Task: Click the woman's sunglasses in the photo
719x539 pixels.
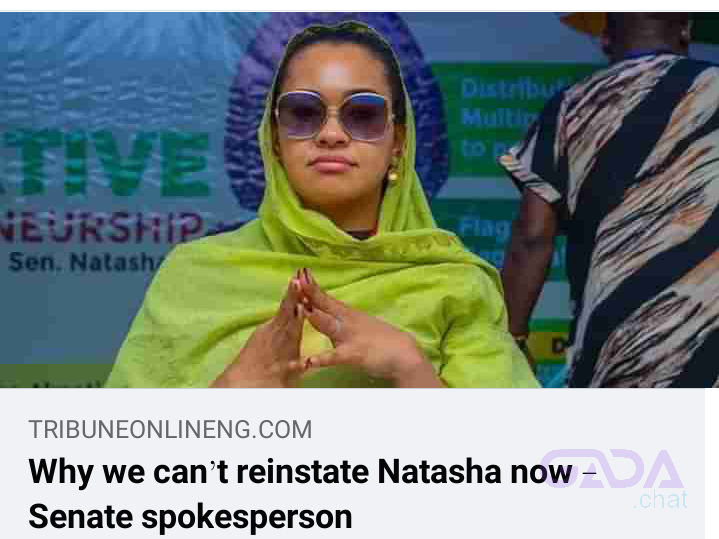Action: pos(333,115)
